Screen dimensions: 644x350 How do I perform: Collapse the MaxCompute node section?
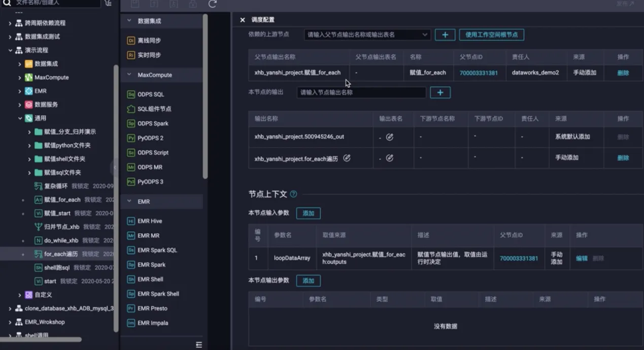[129, 75]
